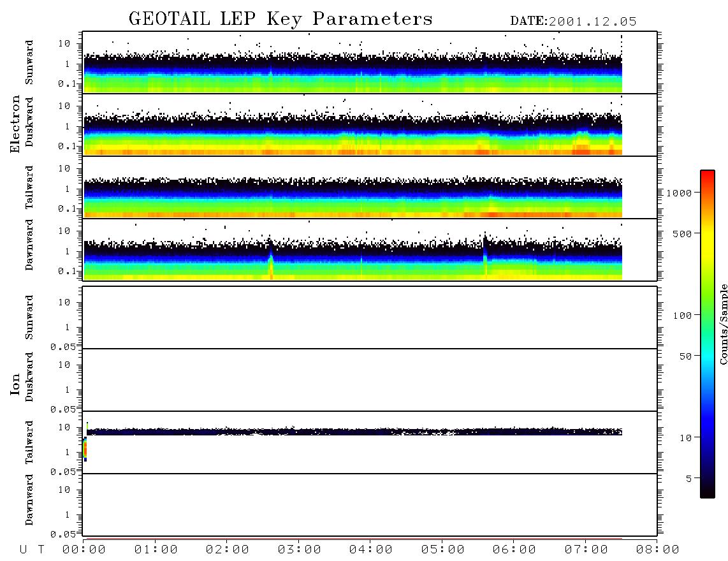The image size is (728, 561).
Task: Click the 06:00 time axis label
Action: [514, 550]
